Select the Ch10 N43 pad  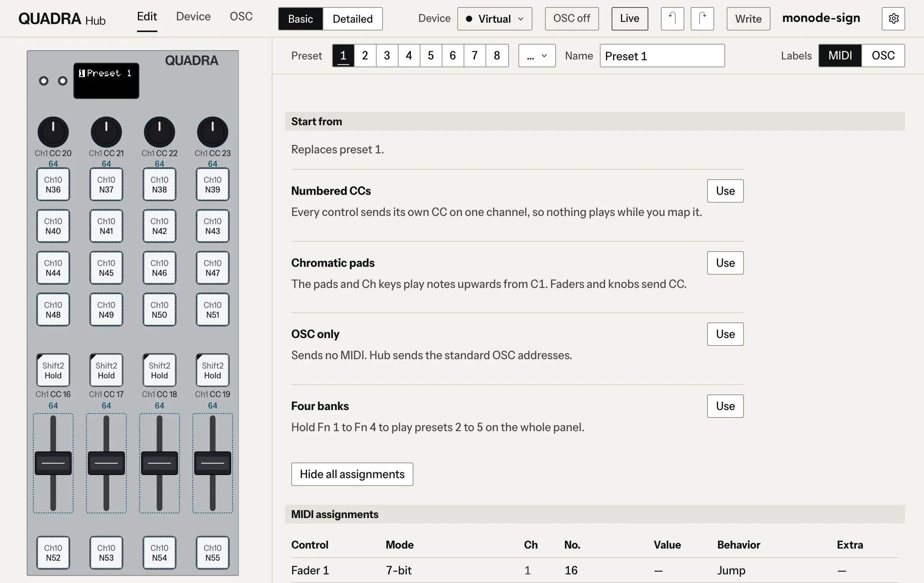pyautogui.click(x=213, y=226)
